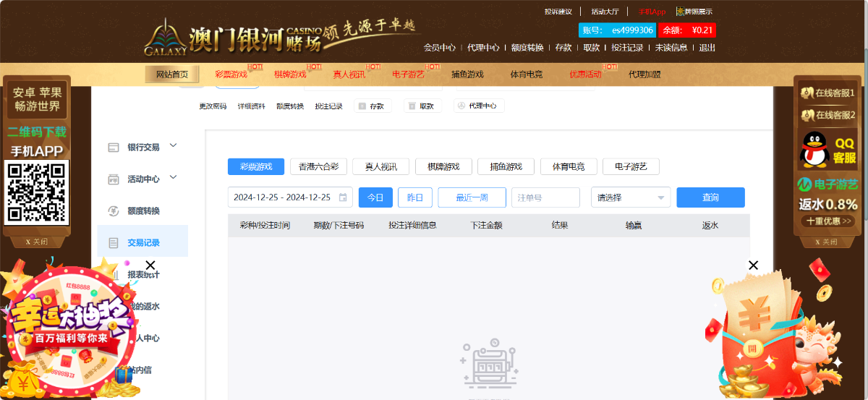Viewport: 868px width, 400px height.
Task: Select the 最近一周 date filter
Action: 472,197
